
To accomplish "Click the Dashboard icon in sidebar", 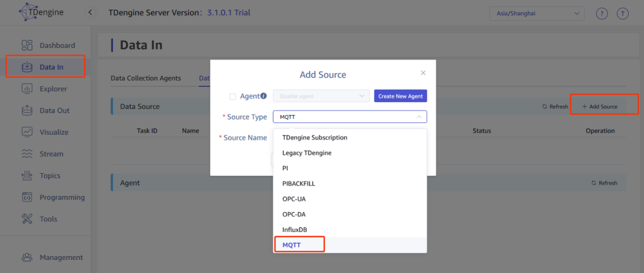I will pyautogui.click(x=27, y=45).
